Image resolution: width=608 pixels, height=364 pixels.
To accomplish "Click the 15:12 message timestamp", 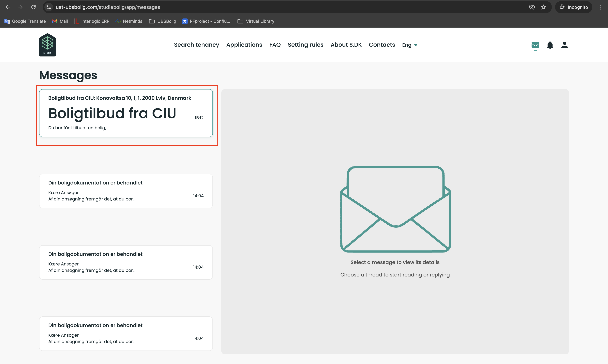I will coord(199,118).
